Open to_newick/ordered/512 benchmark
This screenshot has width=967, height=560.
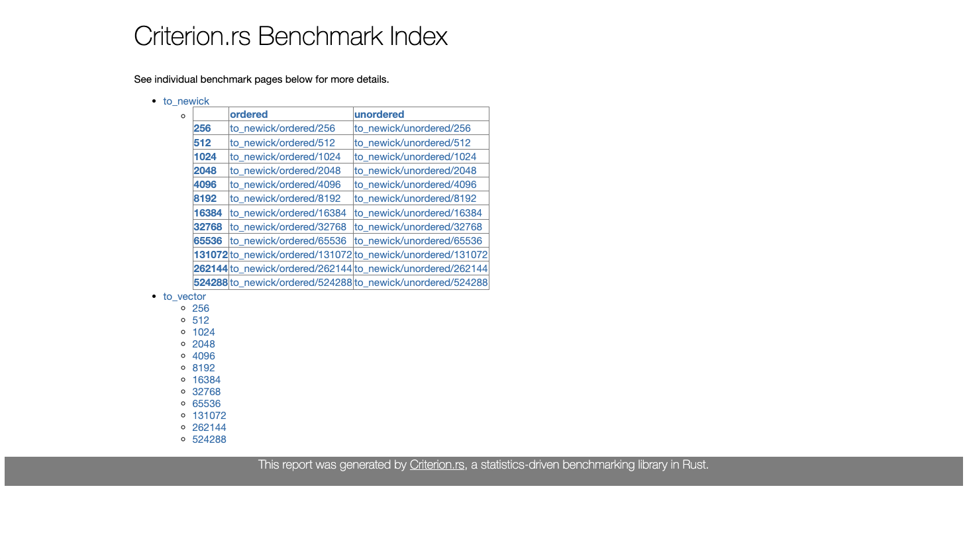coord(283,143)
